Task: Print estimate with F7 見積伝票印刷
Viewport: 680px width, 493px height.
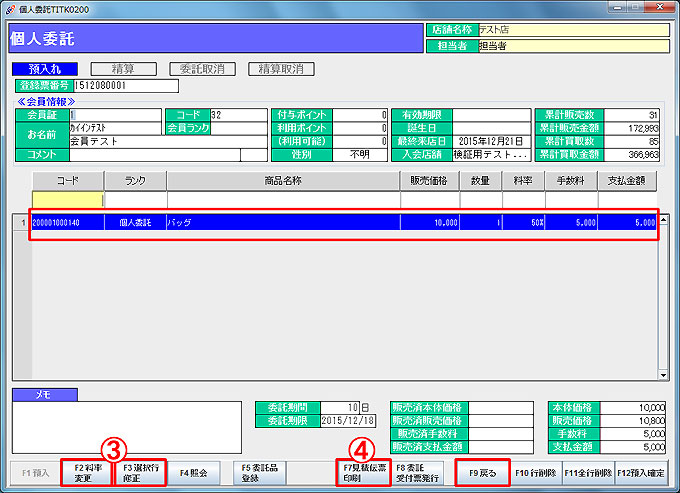Action: pos(363,472)
